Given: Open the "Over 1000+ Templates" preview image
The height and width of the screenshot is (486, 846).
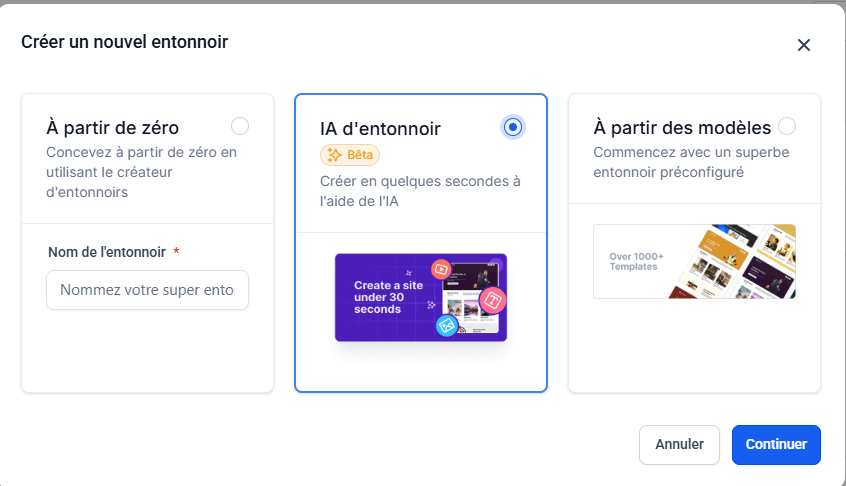Looking at the screenshot, I should pyautogui.click(x=694, y=261).
